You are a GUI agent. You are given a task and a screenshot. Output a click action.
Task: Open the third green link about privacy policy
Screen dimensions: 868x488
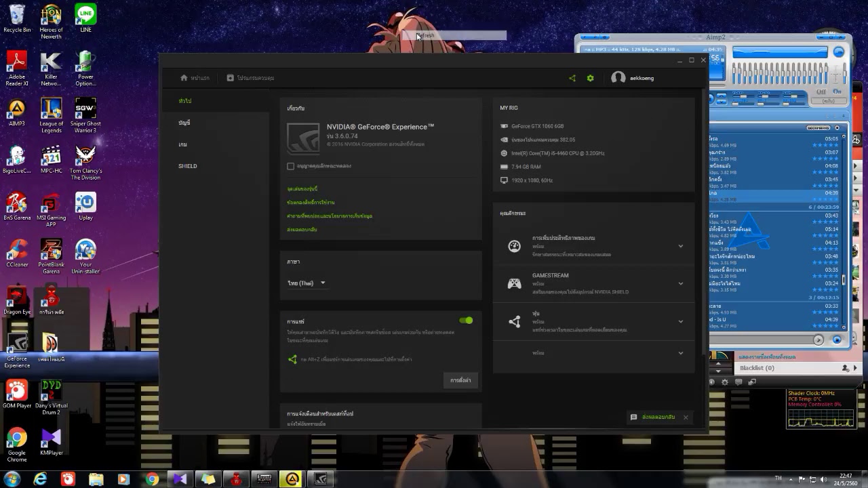pyautogui.click(x=330, y=216)
